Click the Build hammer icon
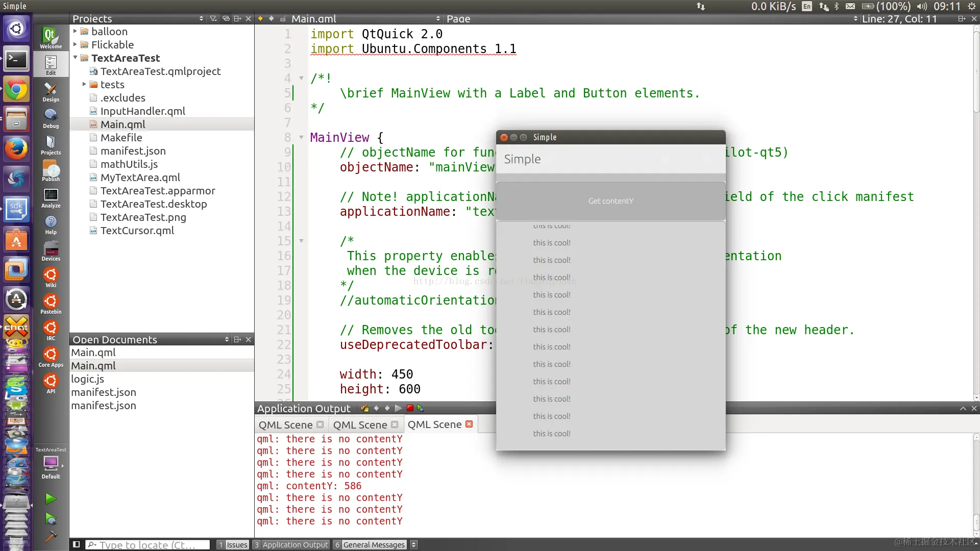 coord(50,537)
